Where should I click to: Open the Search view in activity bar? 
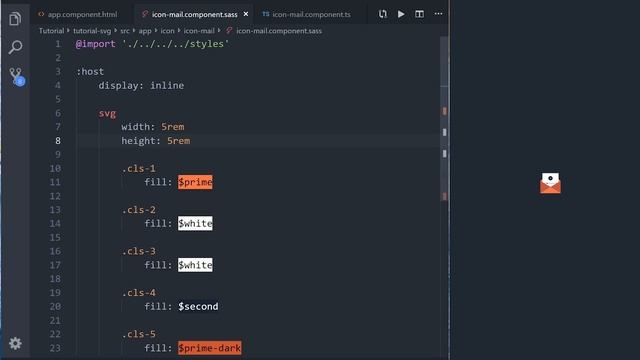pos(15,47)
